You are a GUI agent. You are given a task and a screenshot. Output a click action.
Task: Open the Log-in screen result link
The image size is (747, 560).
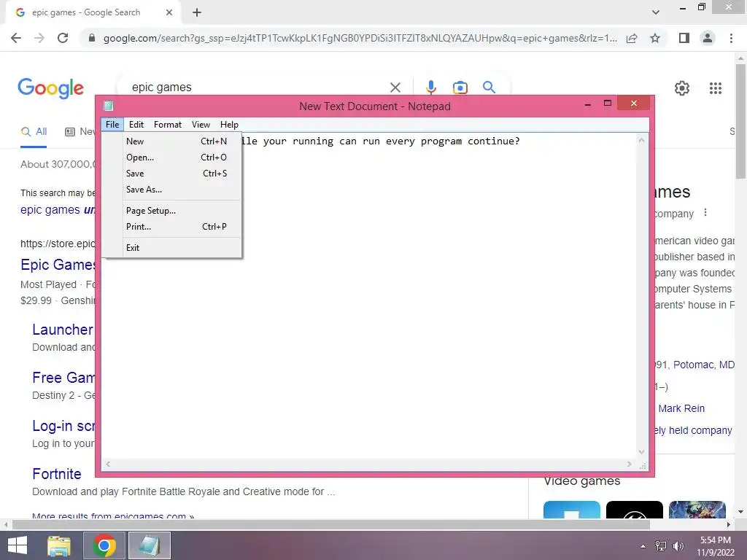click(63, 426)
